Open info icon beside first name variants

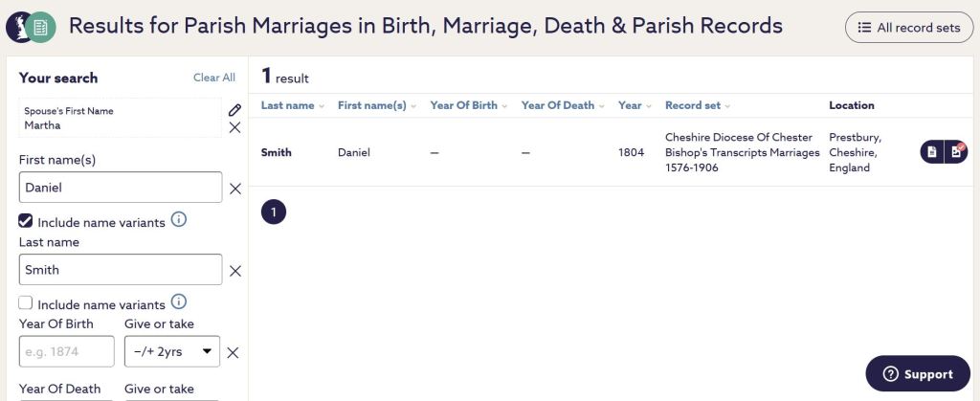(x=178, y=221)
